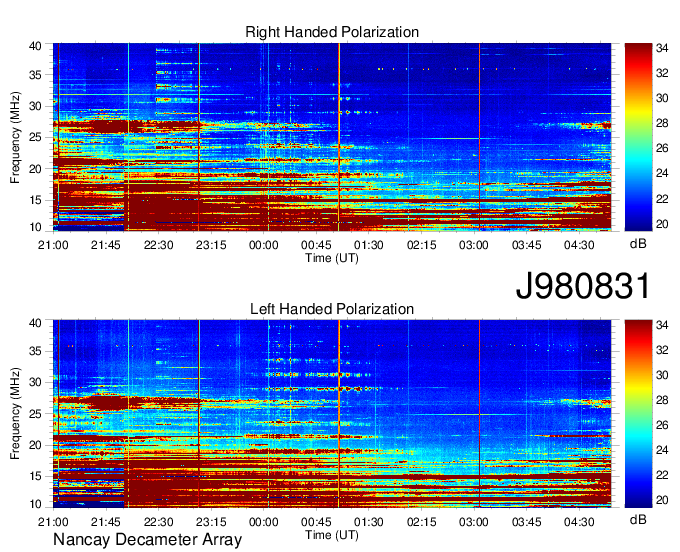Click 22:30 tick on top time axis
This screenshot has width=680, height=552.
click(x=158, y=245)
